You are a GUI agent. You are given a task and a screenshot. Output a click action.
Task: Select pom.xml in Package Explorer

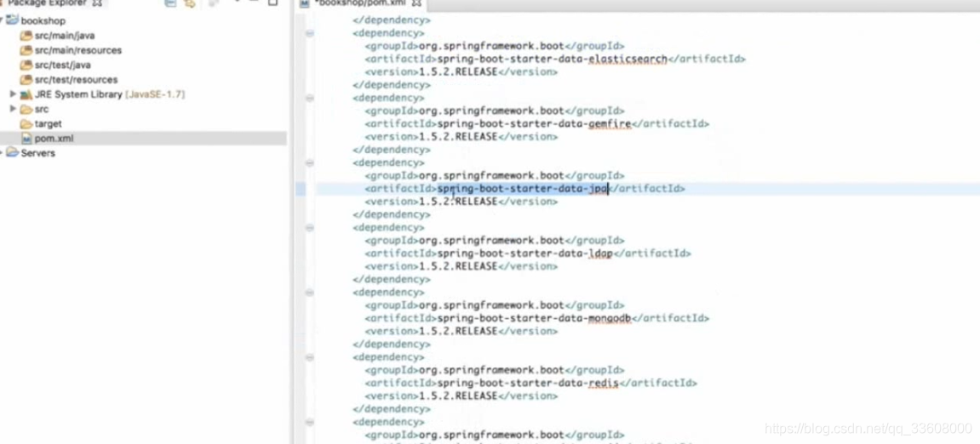tap(54, 138)
